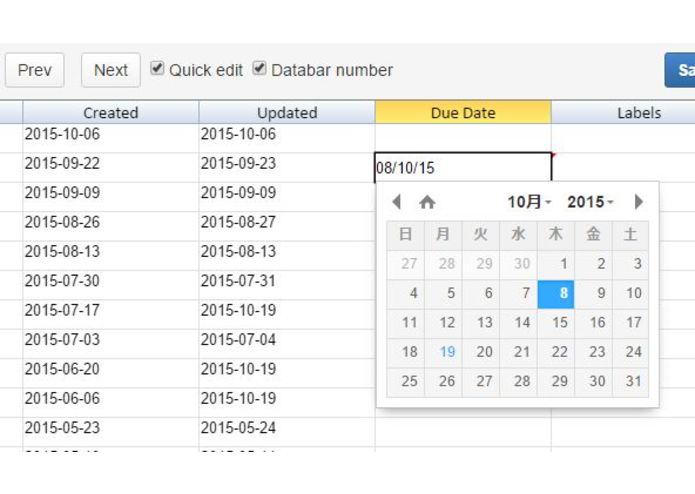
Task: Choose October 17 in the calendar
Action: tap(630, 323)
